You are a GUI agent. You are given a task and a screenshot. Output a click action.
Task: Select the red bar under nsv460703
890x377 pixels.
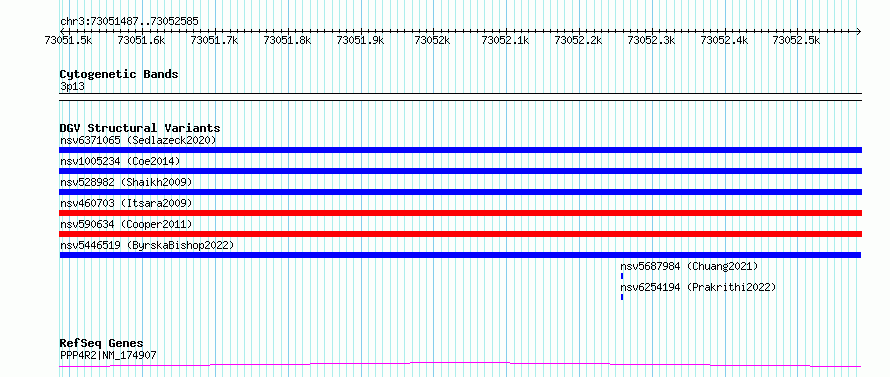coord(460,213)
